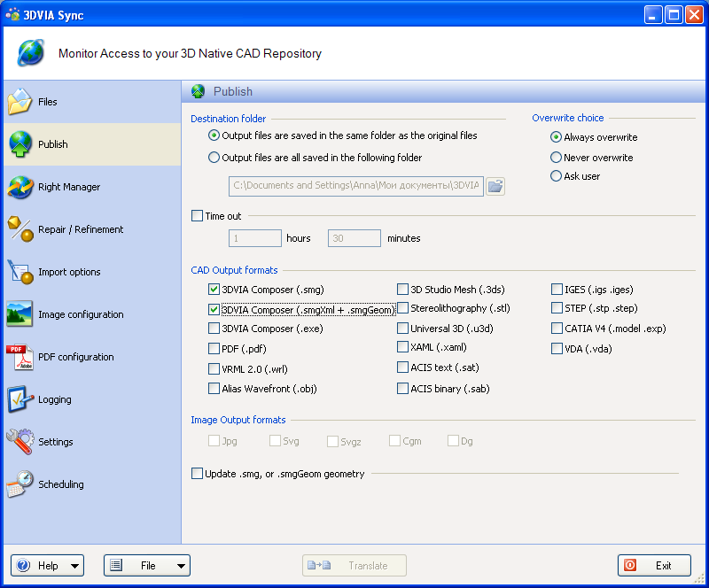Switch to Import options section
Viewport: 709px width, 588px height.
(x=92, y=272)
